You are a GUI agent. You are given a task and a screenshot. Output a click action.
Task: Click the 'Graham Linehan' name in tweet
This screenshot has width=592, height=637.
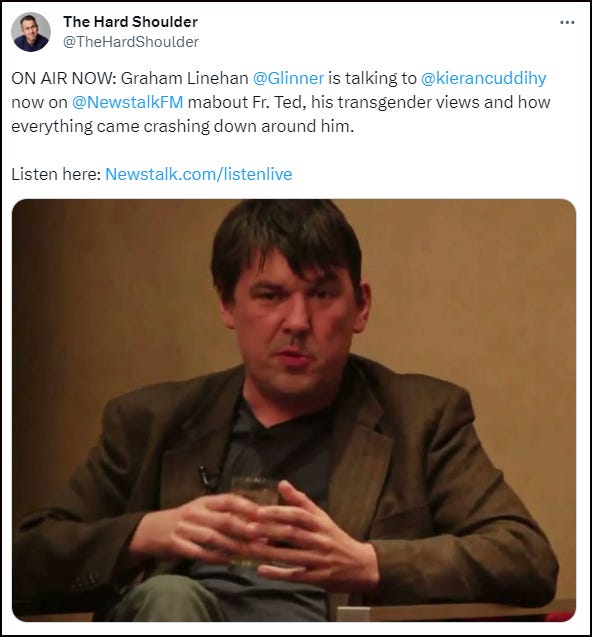pos(184,78)
